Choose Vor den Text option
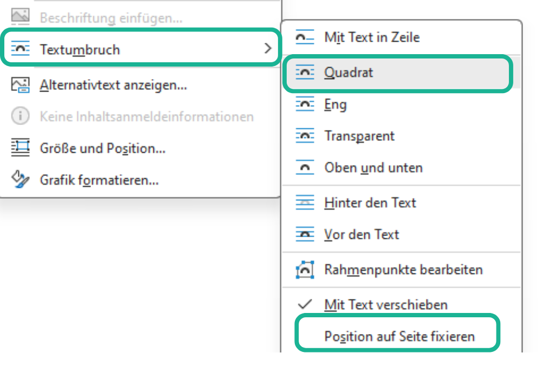The height and width of the screenshot is (392, 542). (x=361, y=234)
